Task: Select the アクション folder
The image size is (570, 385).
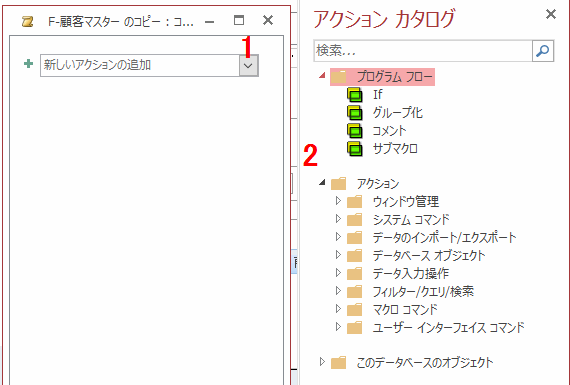Action: coord(378,184)
